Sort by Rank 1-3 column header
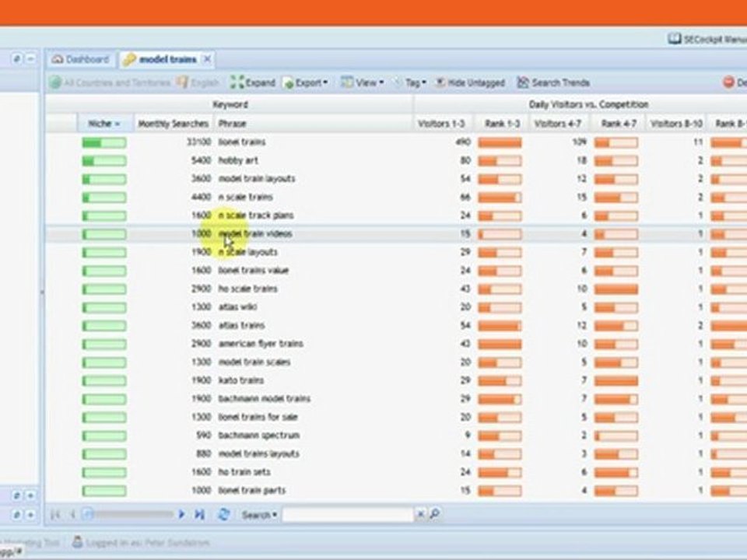 click(x=502, y=124)
